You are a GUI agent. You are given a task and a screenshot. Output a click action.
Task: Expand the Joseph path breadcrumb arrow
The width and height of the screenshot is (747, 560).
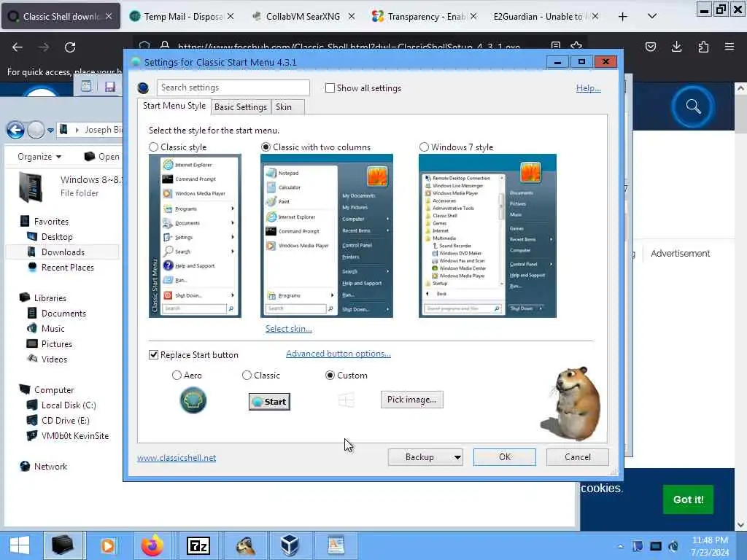(x=77, y=130)
